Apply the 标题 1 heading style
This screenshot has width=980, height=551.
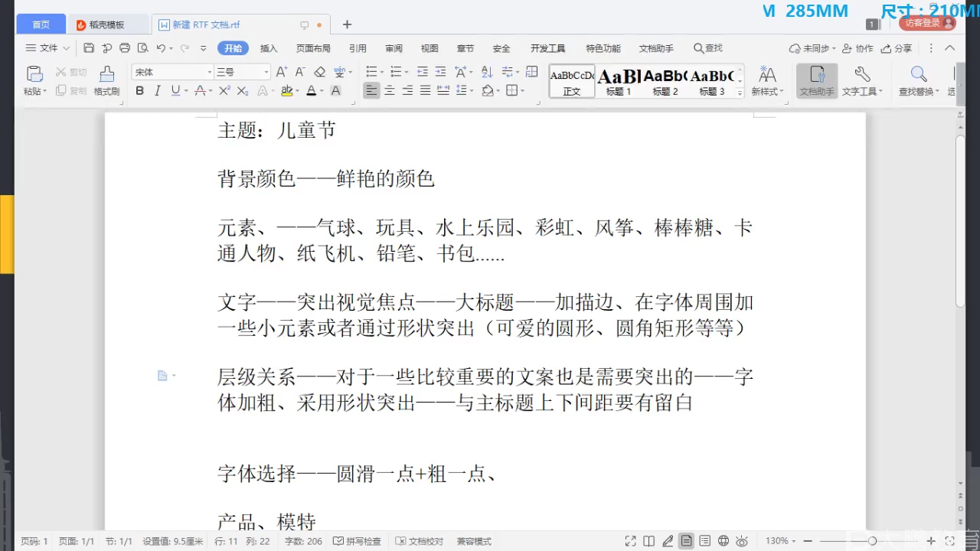pyautogui.click(x=619, y=80)
